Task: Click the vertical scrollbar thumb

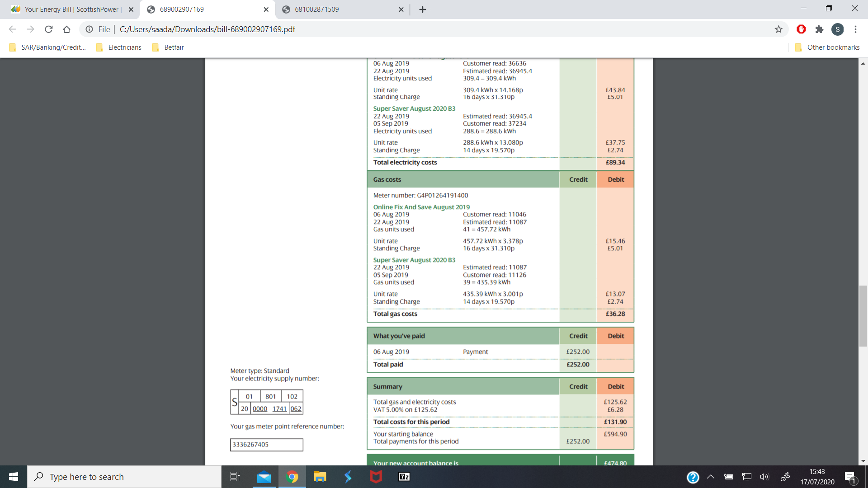Action: click(863, 315)
